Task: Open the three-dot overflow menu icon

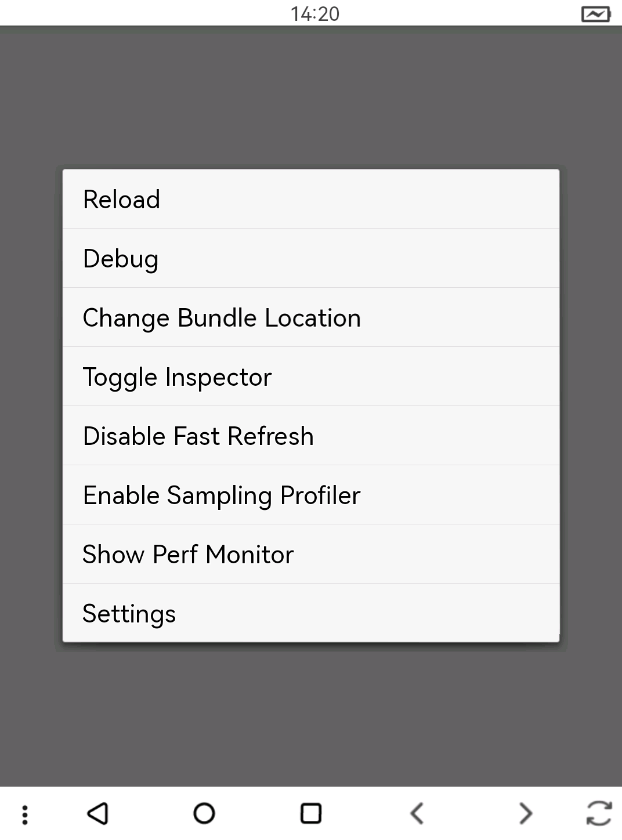Action: pos(25,814)
